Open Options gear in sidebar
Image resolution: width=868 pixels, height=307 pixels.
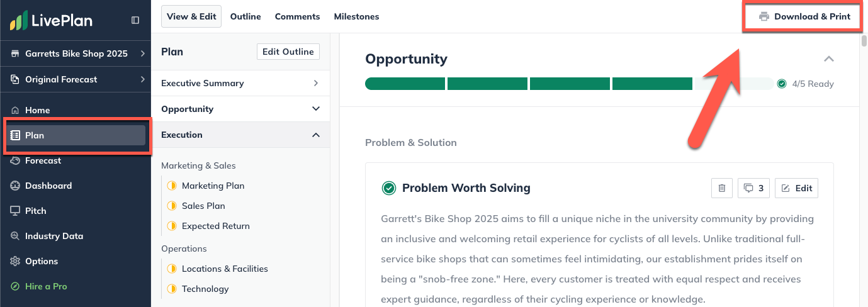(15, 261)
